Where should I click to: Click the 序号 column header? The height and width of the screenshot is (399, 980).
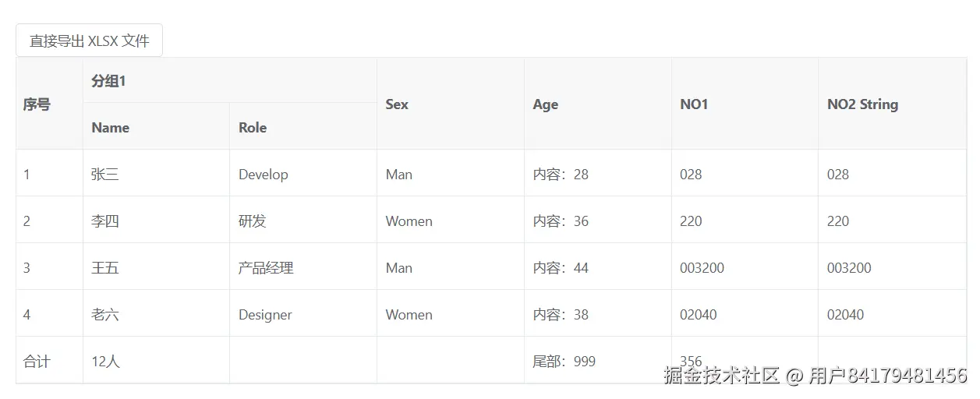click(x=37, y=104)
